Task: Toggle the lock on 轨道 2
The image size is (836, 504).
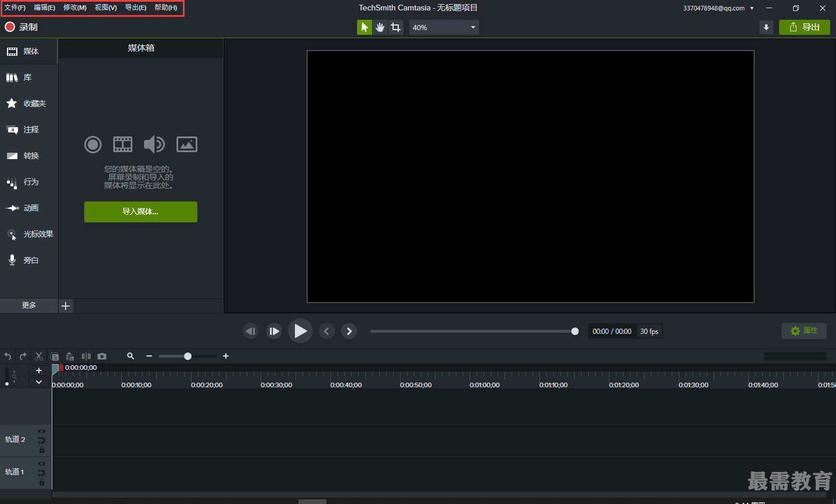Action: tap(42, 450)
